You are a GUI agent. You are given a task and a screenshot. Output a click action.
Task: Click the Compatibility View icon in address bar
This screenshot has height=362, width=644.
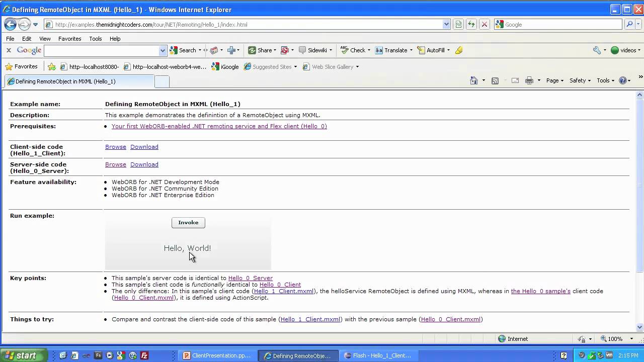point(458,24)
